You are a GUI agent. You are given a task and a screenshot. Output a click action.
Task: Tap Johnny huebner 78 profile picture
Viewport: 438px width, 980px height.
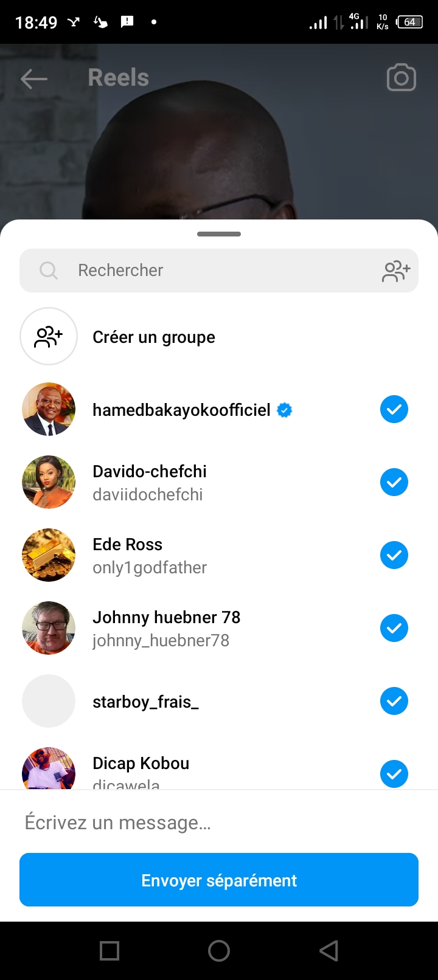49,628
